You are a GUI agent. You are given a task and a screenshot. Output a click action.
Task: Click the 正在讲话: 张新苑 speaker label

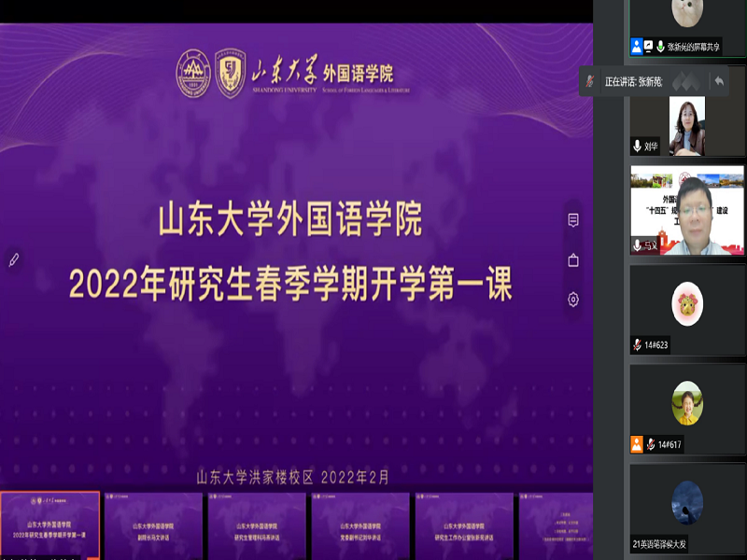coord(633,82)
